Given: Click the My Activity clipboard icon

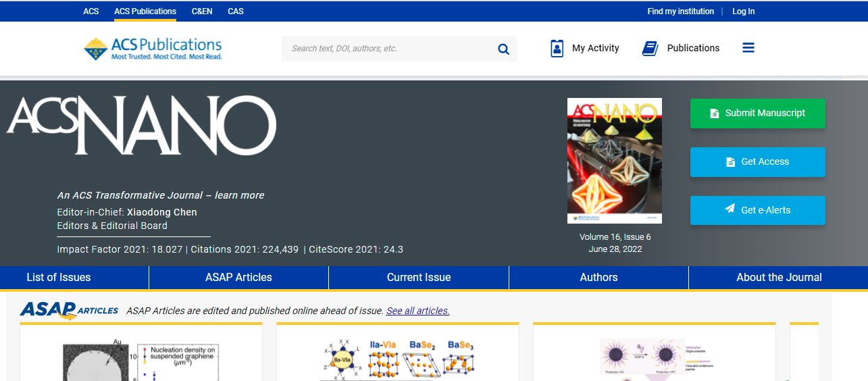Looking at the screenshot, I should pos(557,49).
